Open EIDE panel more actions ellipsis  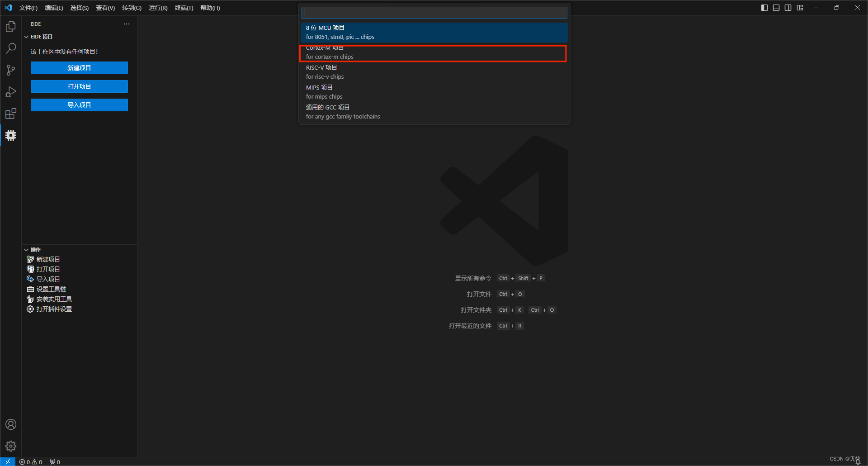click(127, 24)
